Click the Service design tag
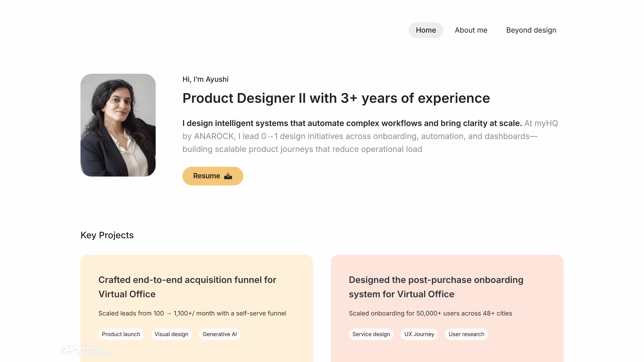The width and height of the screenshot is (644, 362). tap(371, 334)
